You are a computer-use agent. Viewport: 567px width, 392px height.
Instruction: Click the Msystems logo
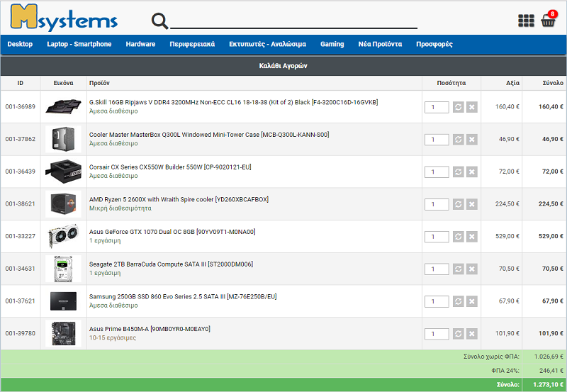[64, 17]
